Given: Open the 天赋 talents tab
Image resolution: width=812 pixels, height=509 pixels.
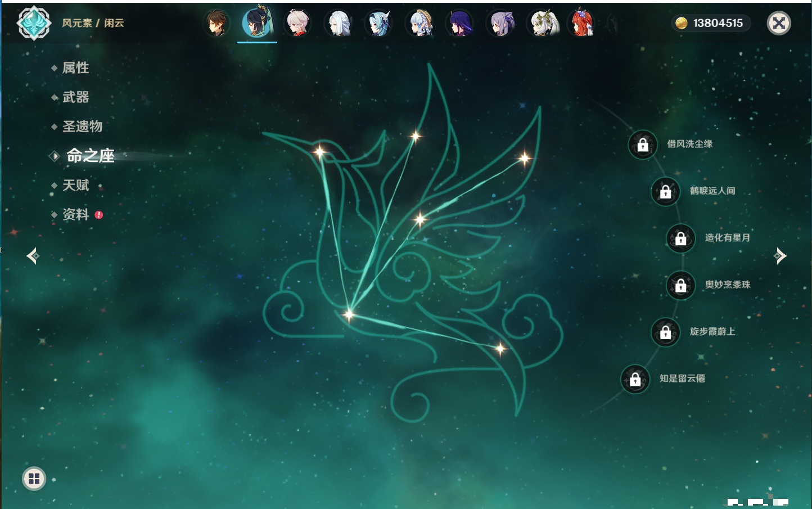Looking at the screenshot, I should (75, 185).
